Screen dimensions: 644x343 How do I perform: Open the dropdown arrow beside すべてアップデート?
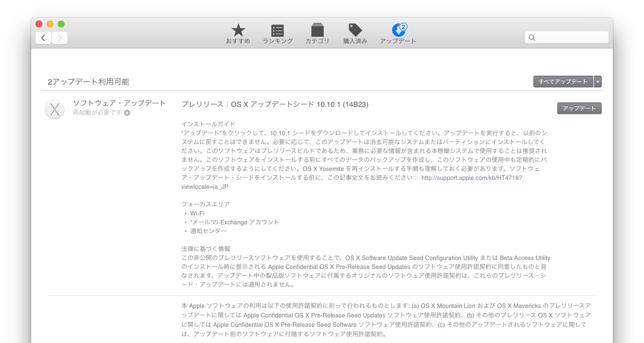[598, 81]
